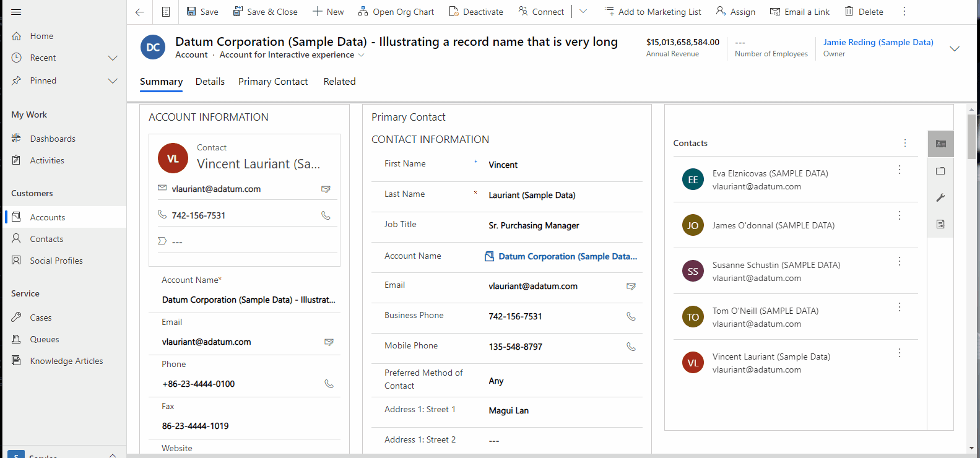Open the wrench tool in side pane
The height and width of the screenshot is (458, 980).
(x=940, y=197)
